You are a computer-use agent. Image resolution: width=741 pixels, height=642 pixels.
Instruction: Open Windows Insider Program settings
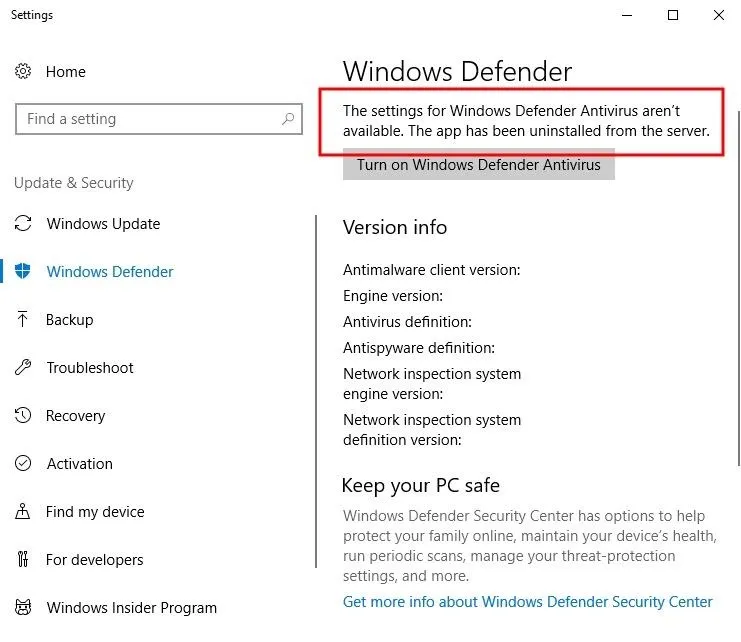pyautogui.click(x=131, y=608)
